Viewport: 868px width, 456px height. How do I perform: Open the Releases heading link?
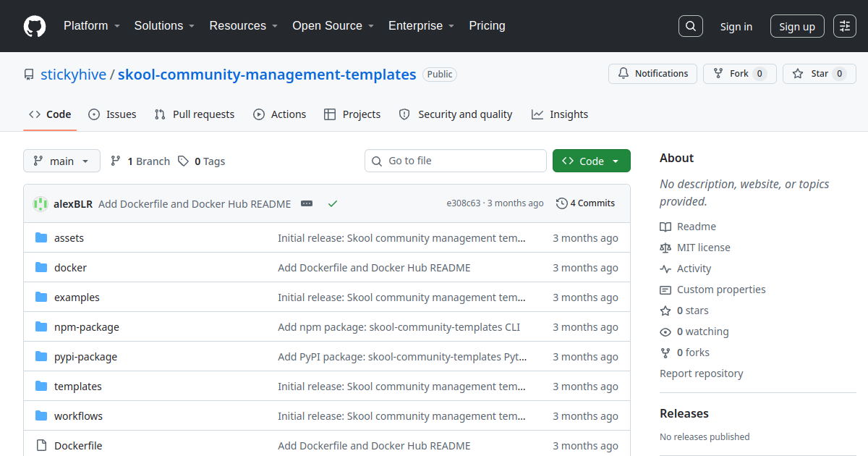click(684, 413)
